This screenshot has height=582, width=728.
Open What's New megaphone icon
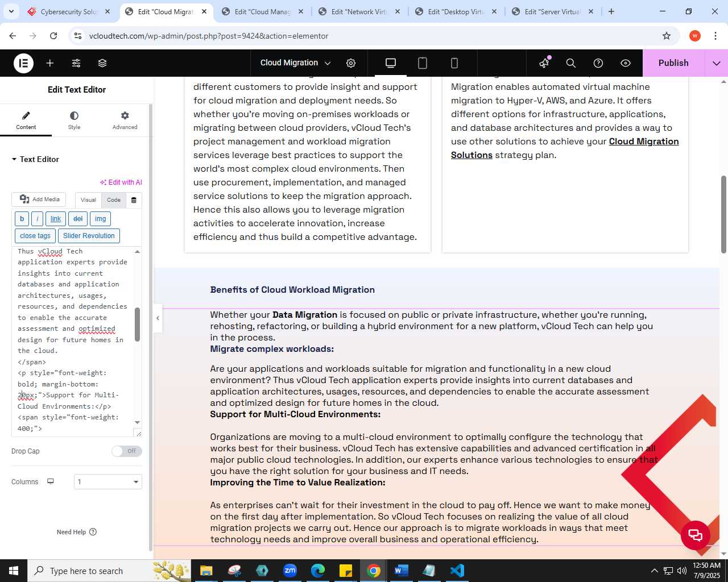coord(544,63)
